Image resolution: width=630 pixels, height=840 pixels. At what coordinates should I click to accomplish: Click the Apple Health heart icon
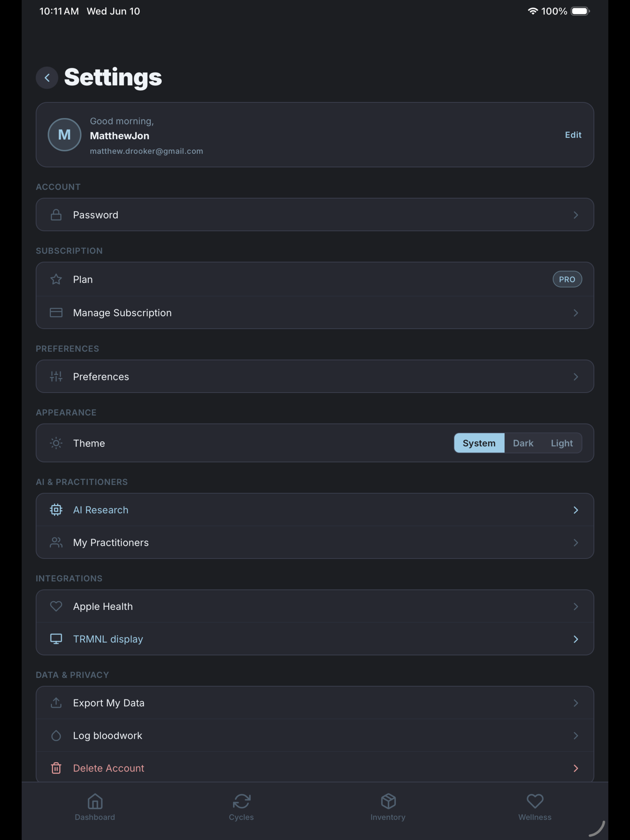pyautogui.click(x=56, y=606)
